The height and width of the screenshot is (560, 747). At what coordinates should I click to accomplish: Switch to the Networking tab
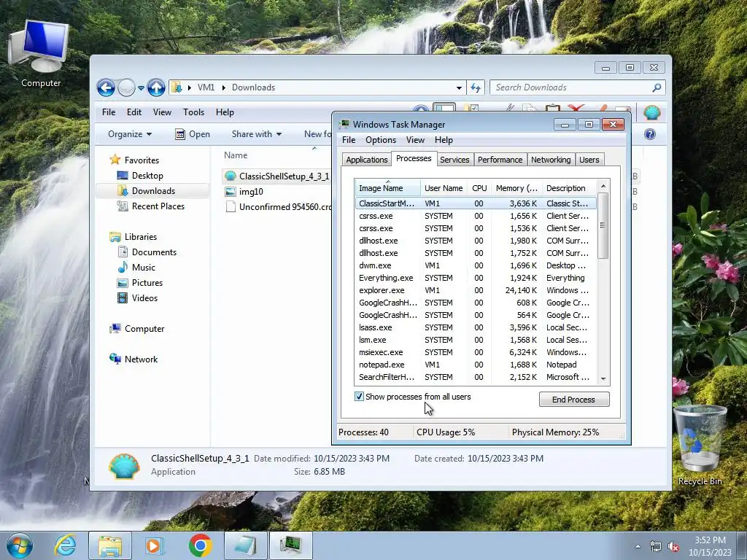click(x=551, y=160)
